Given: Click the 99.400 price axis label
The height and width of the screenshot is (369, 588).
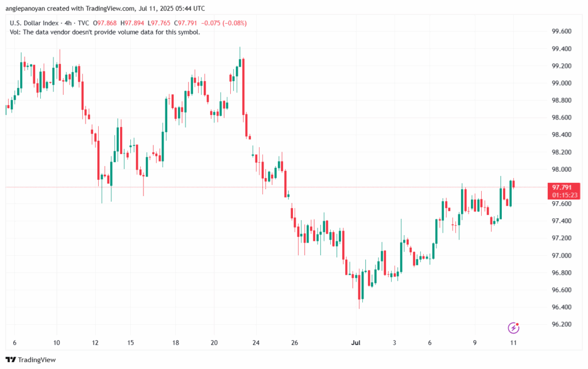Looking at the screenshot, I should tap(562, 49).
